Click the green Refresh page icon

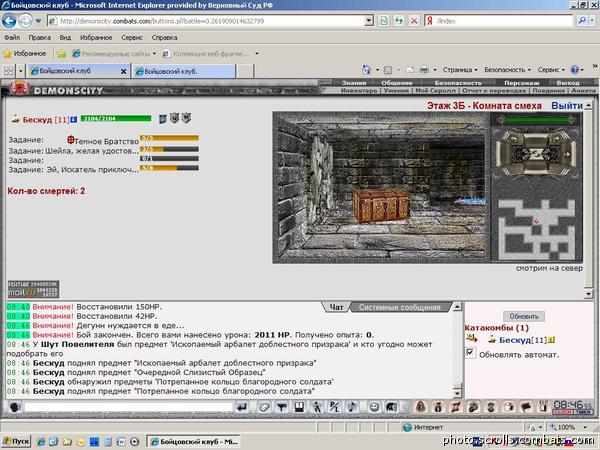coord(399,21)
